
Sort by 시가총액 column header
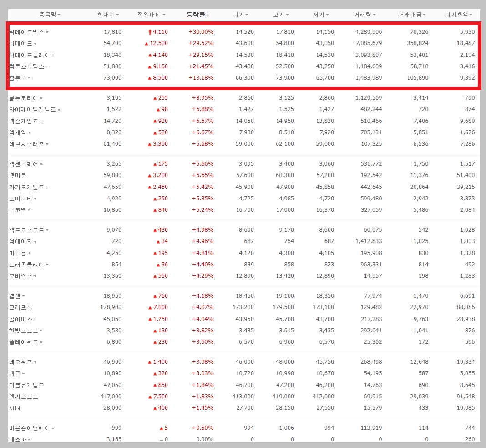(x=459, y=15)
